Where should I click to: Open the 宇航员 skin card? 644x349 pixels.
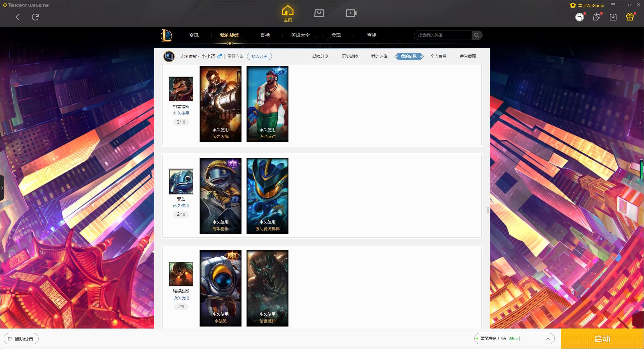click(220, 288)
